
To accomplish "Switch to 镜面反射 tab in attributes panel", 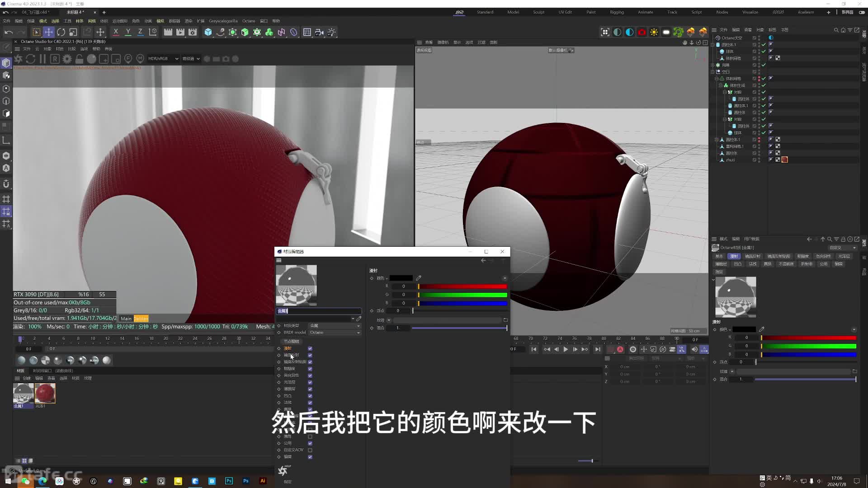I will tap(752, 256).
